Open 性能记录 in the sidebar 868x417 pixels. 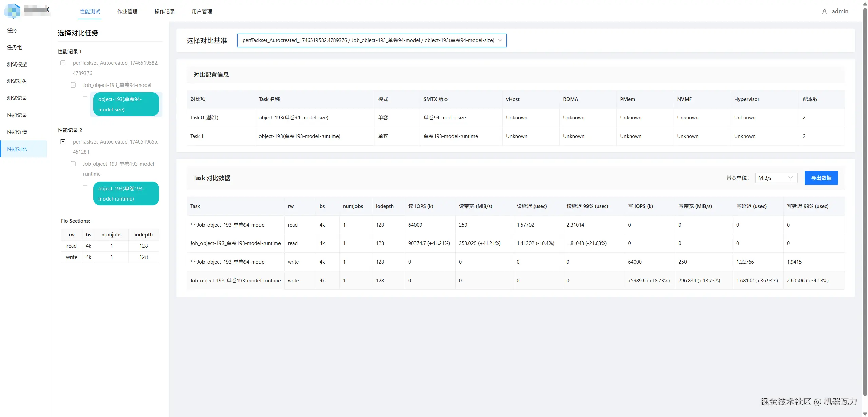point(17,115)
